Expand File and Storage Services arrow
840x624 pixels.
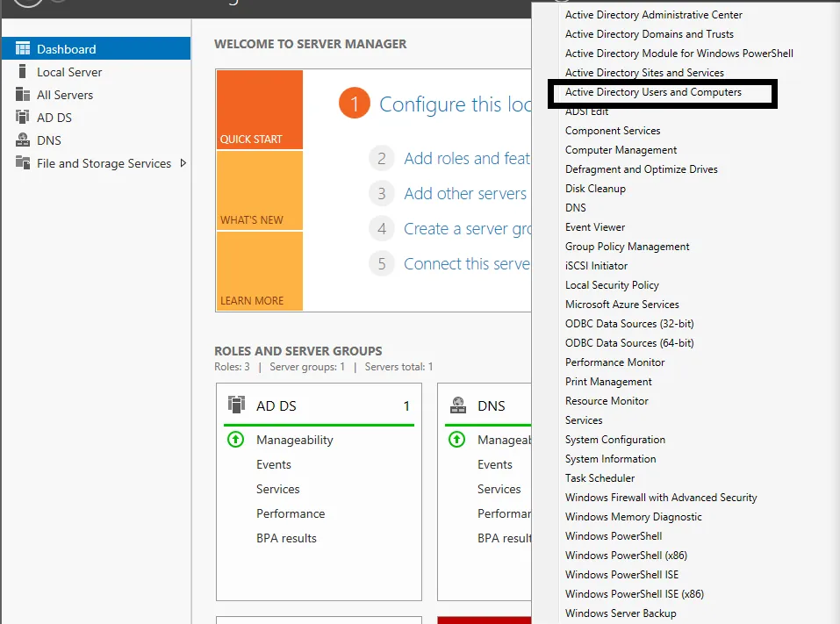(183, 163)
